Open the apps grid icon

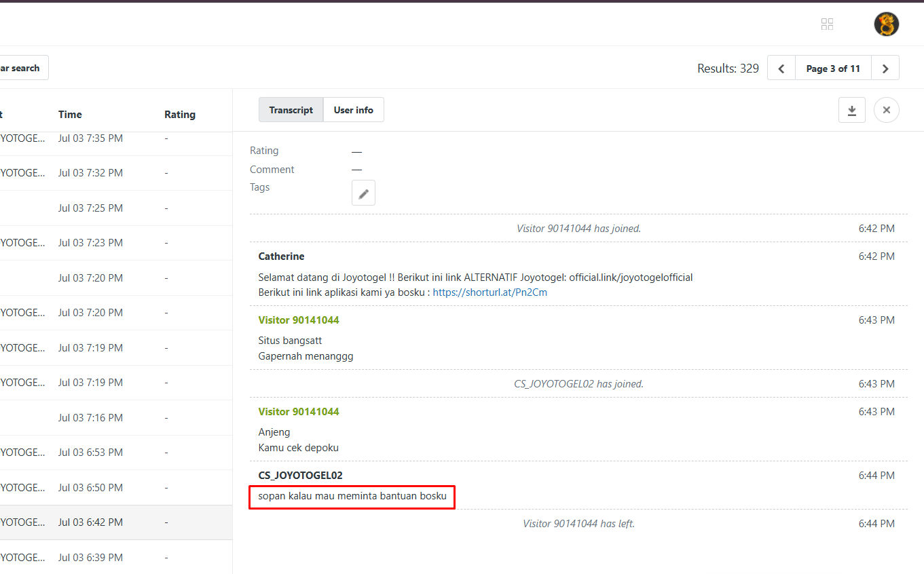tap(827, 24)
